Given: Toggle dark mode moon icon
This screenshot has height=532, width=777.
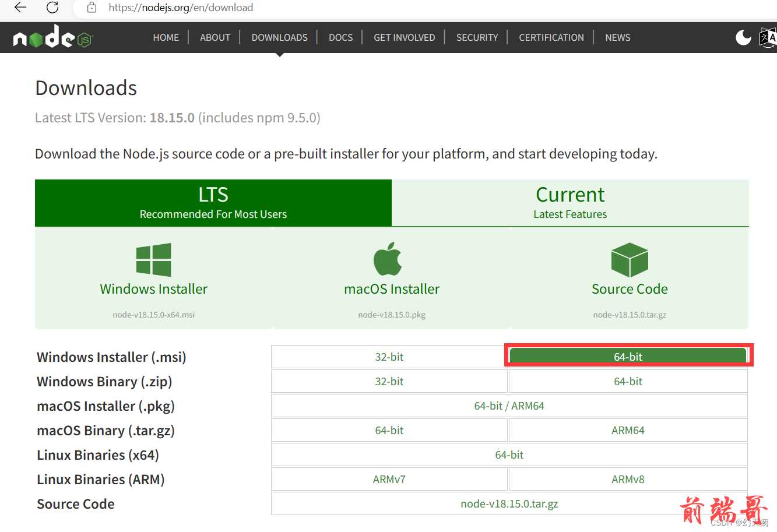Looking at the screenshot, I should tap(743, 37).
